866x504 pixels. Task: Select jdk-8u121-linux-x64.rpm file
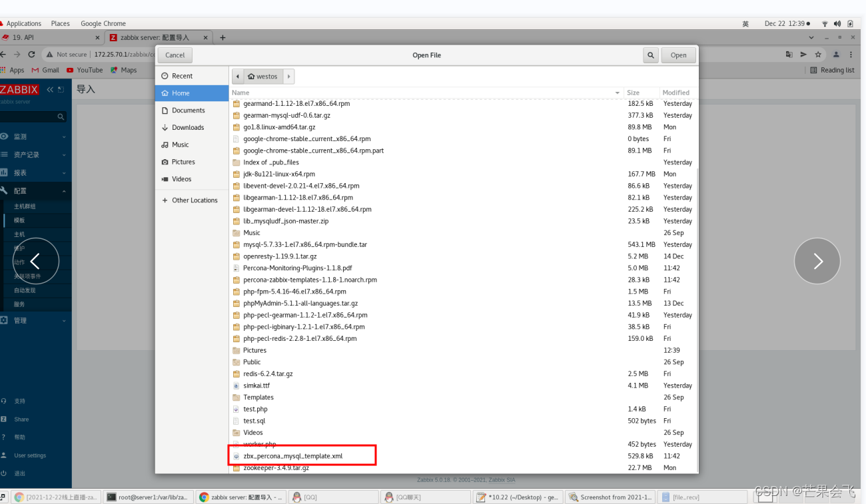tap(464, 174)
